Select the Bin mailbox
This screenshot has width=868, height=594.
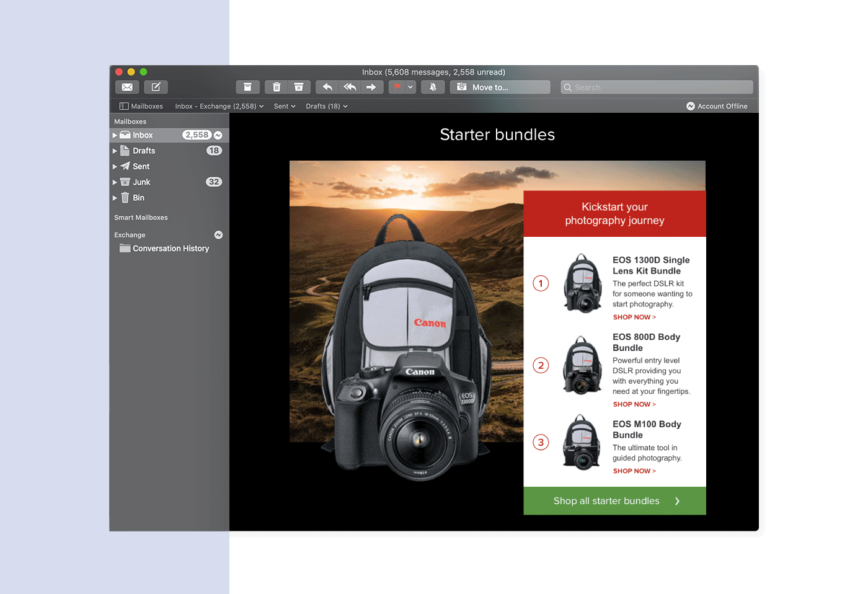point(169,198)
